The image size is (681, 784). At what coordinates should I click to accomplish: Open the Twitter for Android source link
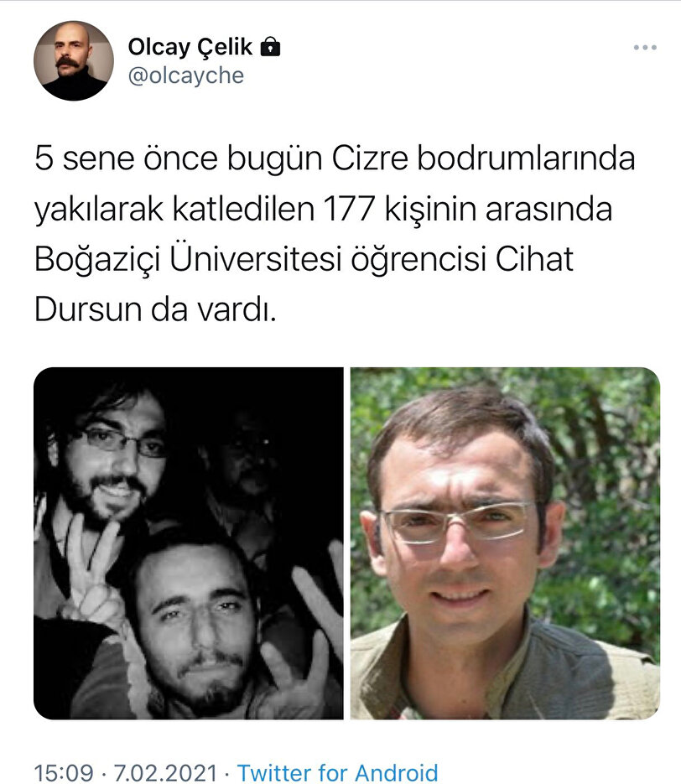coord(337,772)
